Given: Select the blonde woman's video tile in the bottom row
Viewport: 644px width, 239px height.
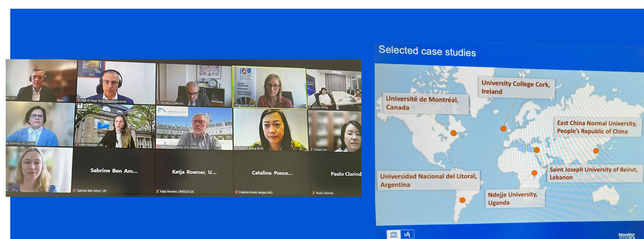Looking at the screenshot, I should pos(39,170).
